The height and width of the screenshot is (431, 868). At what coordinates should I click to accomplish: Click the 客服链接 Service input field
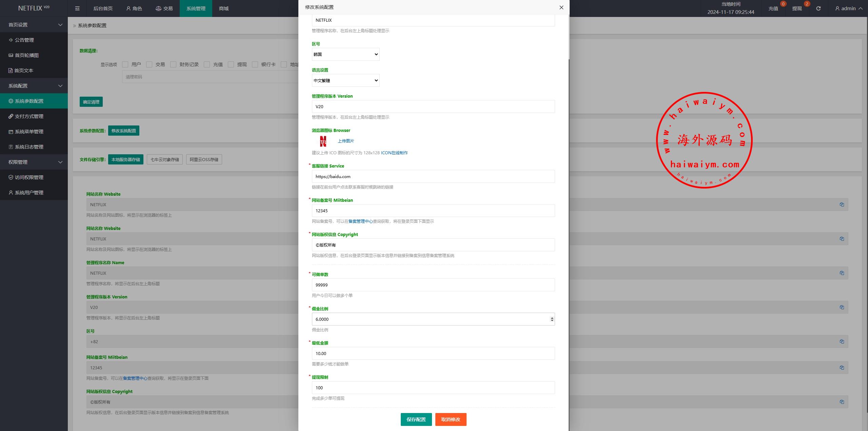pyautogui.click(x=433, y=176)
